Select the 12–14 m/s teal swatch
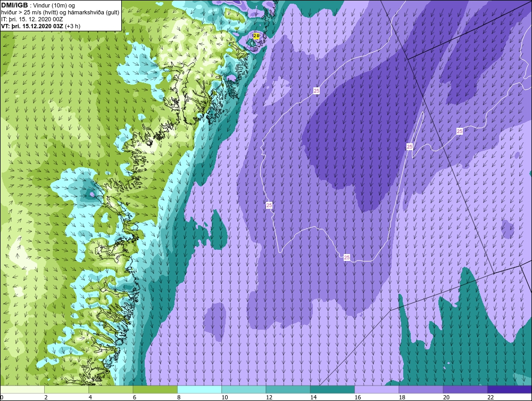This screenshot has width=532, height=401. (x=288, y=389)
